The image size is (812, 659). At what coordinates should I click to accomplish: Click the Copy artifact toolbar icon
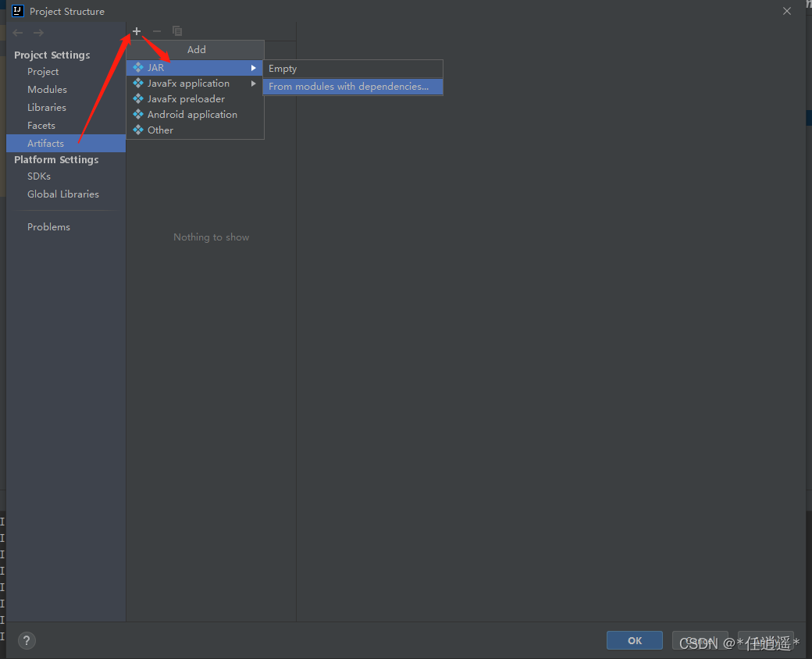coord(177,31)
